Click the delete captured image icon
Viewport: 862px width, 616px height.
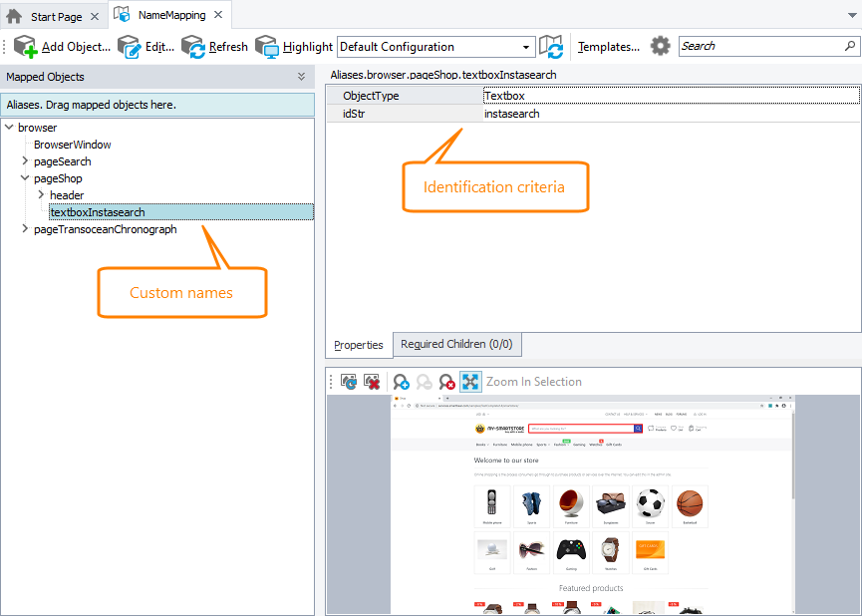click(371, 382)
